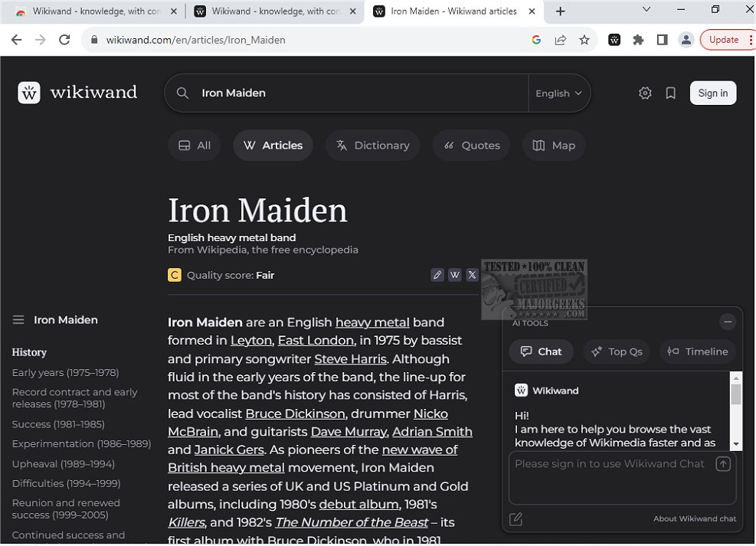
Task: Open the About Wikiwand chat link
Action: [695, 519]
